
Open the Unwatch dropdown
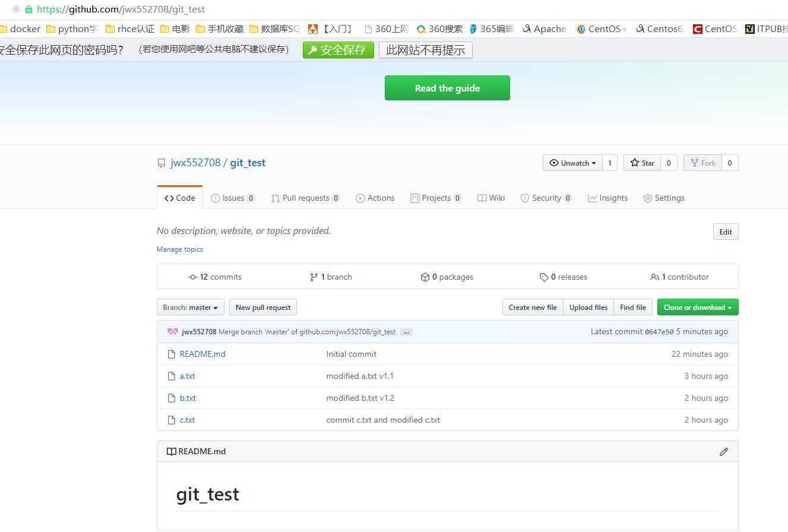click(572, 163)
